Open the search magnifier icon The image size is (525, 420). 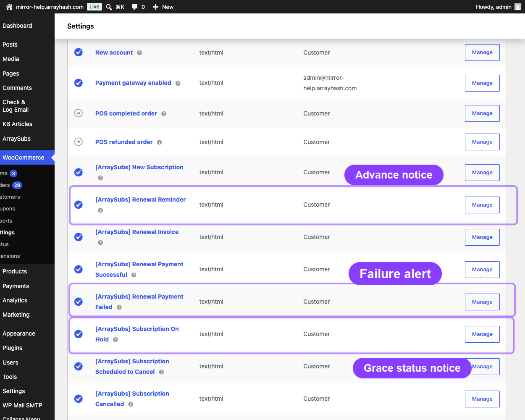pyautogui.click(x=109, y=7)
